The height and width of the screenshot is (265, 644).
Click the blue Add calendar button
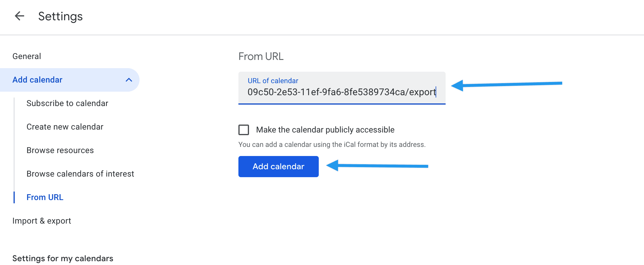[x=278, y=167]
